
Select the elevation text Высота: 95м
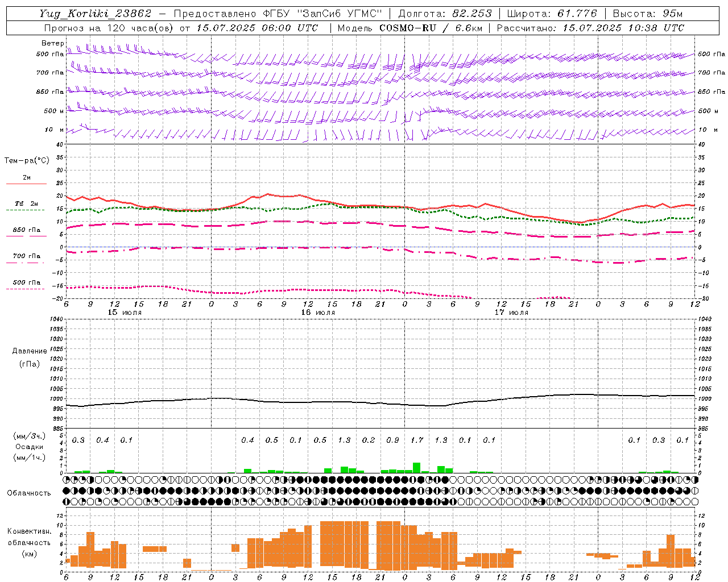tap(647, 14)
